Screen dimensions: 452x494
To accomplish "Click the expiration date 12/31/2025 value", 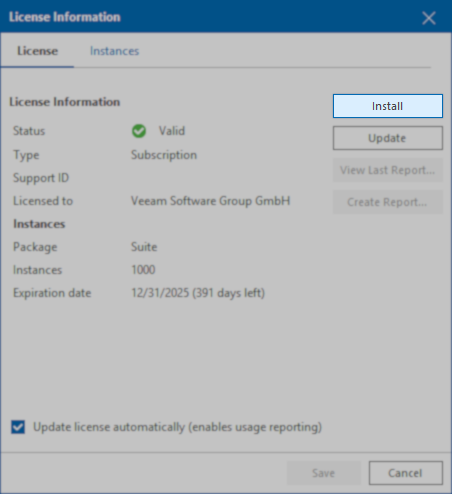I will point(198,293).
